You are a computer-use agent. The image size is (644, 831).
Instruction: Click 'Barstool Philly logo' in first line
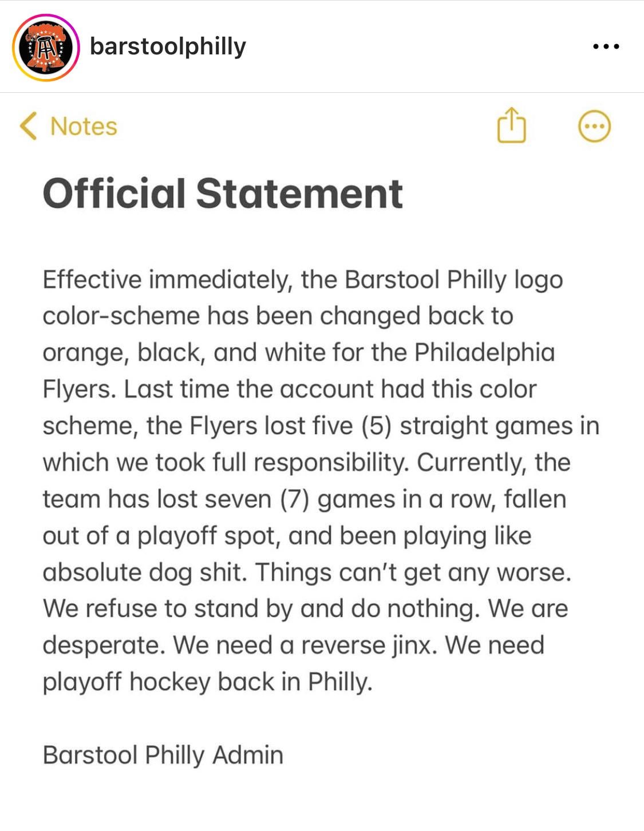[x=453, y=280]
